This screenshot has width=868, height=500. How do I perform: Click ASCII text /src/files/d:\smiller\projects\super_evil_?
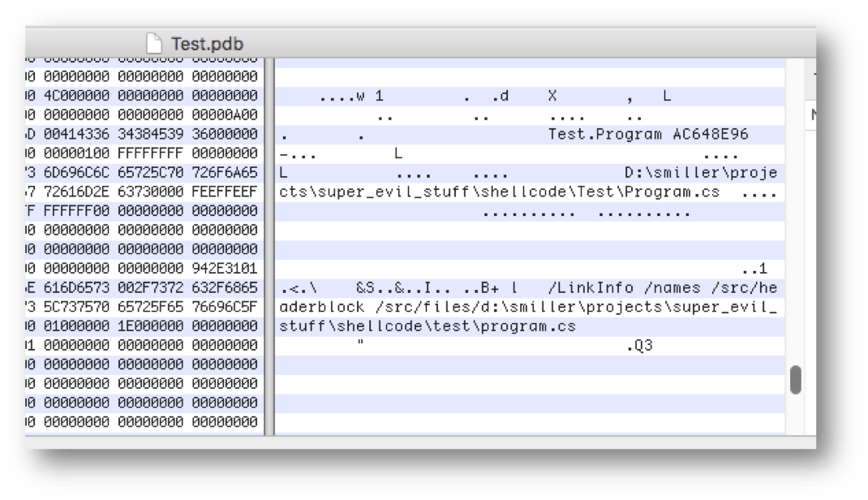(x=576, y=308)
